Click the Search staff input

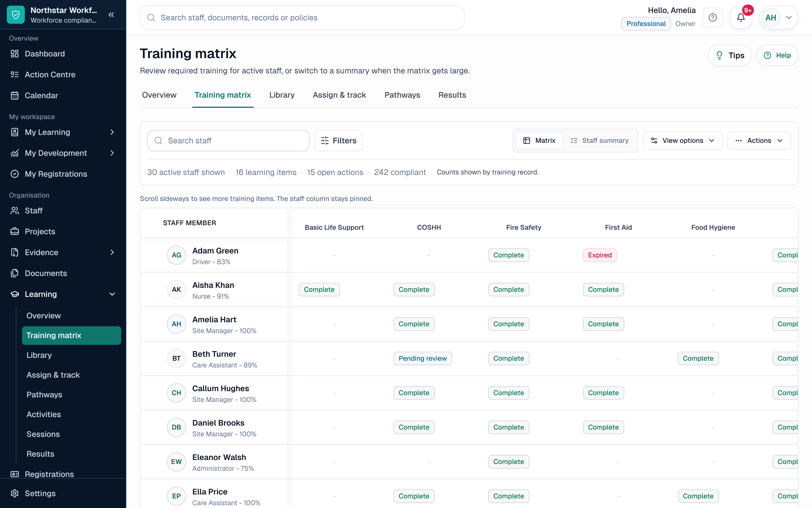point(228,140)
